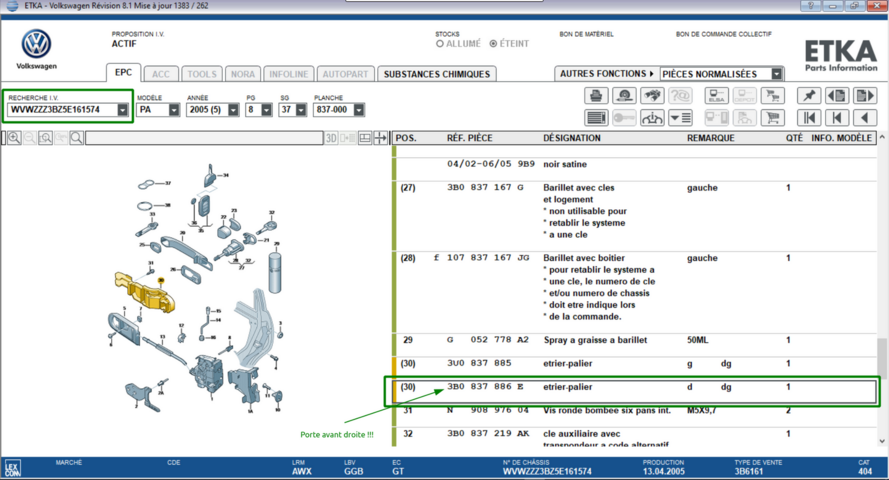Select row 3B0 837 219 AK

click(x=635, y=438)
